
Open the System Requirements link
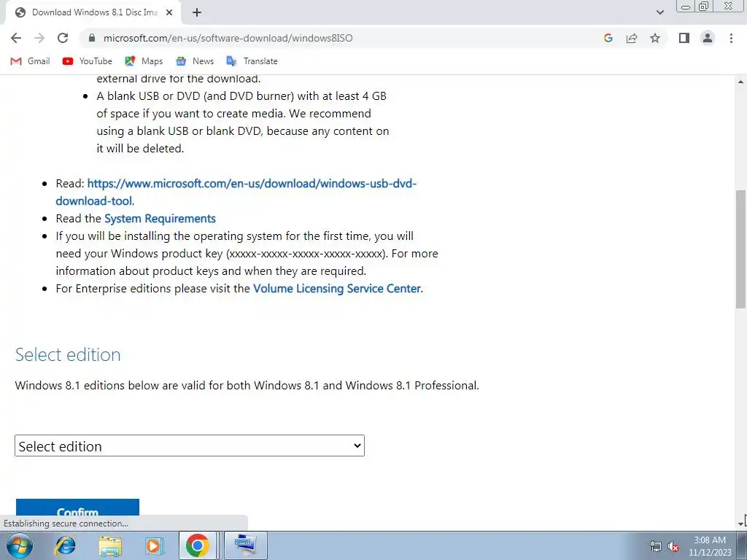coord(160,219)
